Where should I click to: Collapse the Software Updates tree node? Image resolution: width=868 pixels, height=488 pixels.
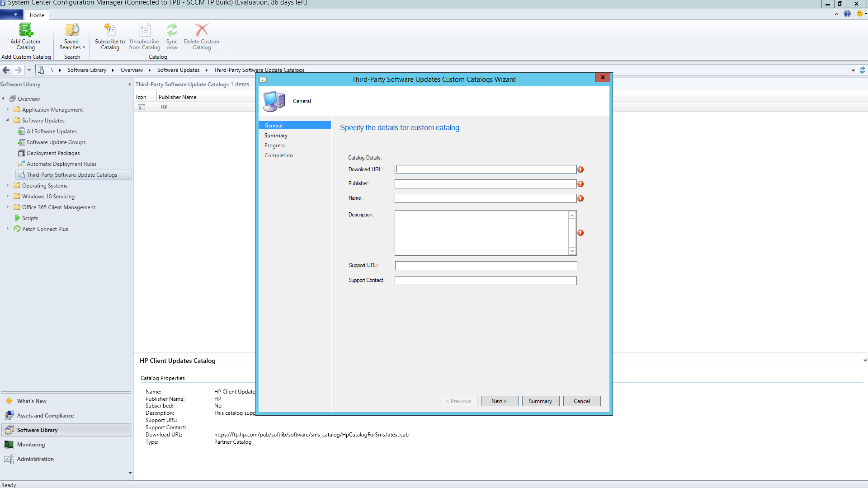[8, 120]
